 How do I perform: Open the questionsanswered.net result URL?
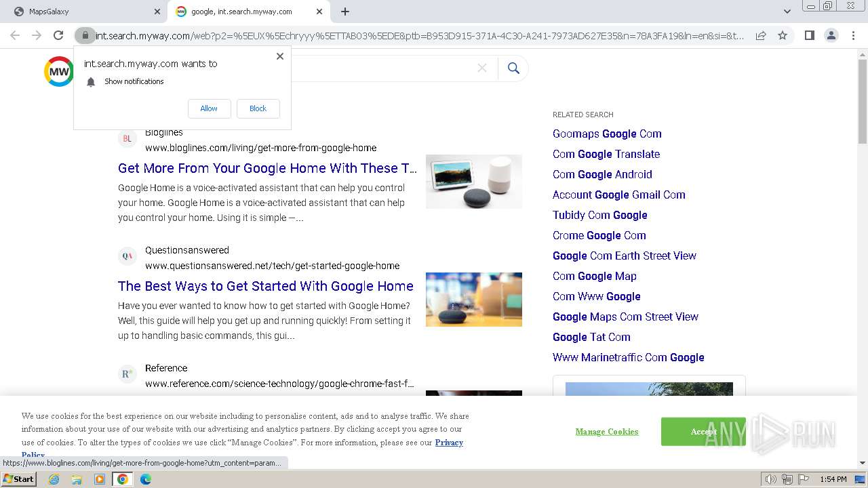(x=272, y=266)
